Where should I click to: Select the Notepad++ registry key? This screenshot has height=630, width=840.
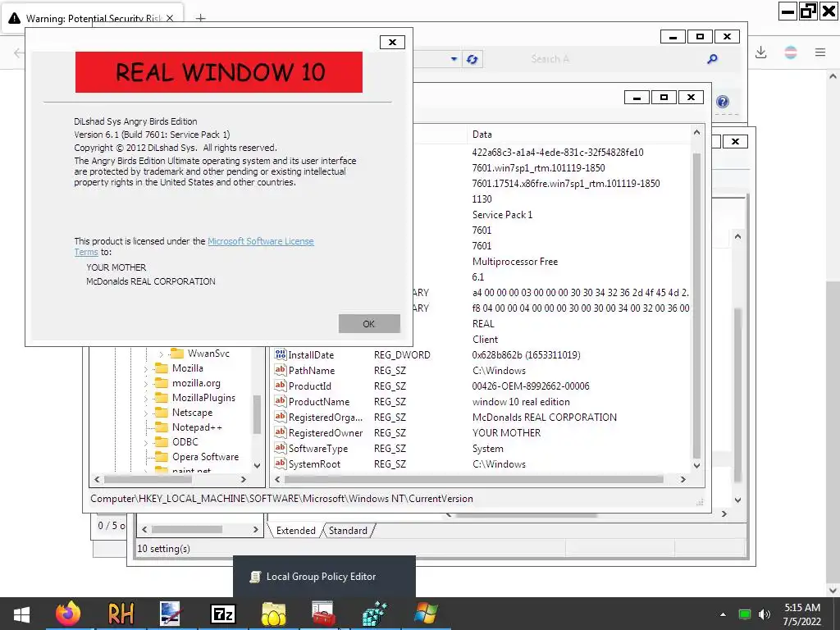(x=197, y=427)
